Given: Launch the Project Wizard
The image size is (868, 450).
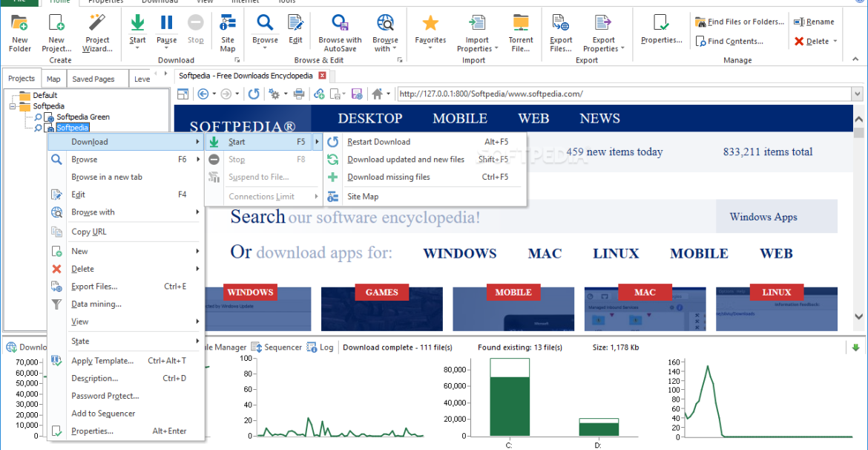Looking at the screenshot, I should pos(98,32).
